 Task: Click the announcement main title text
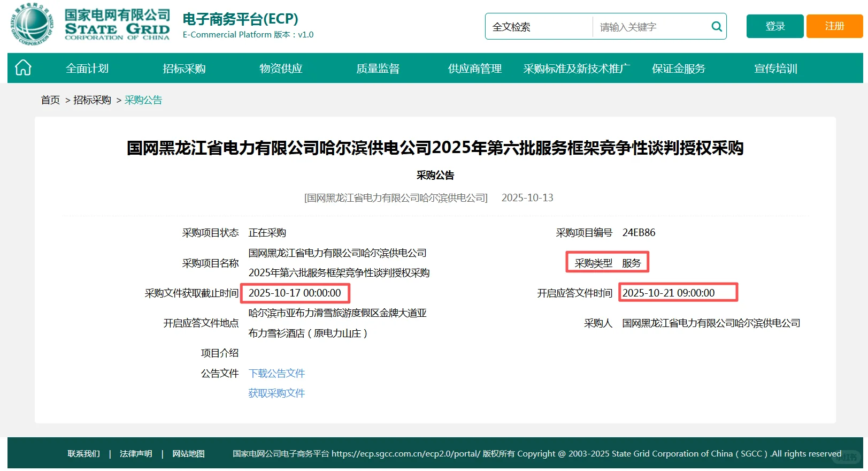[x=435, y=148]
